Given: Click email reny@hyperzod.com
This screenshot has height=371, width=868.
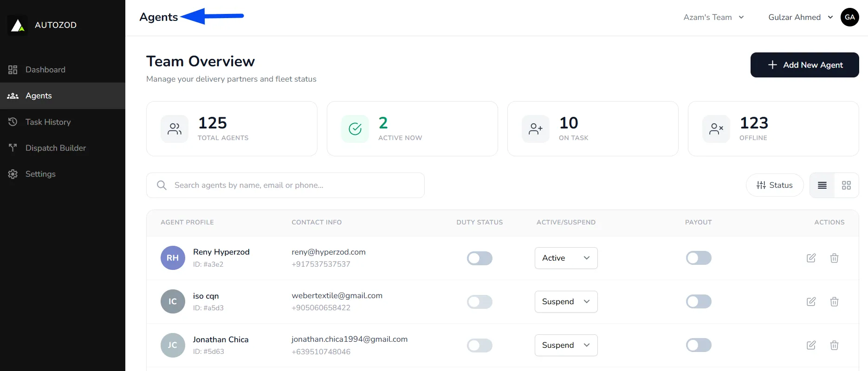Looking at the screenshot, I should pyautogui.click(x=329, y=252).
